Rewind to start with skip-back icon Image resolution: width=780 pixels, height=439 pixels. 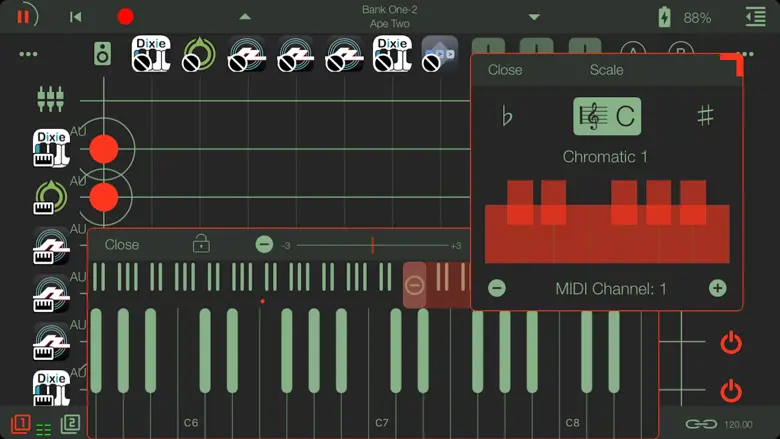75,17
